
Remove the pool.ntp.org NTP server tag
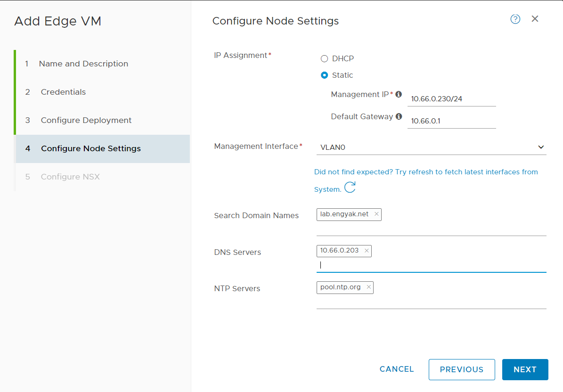[x=368, y=287]
